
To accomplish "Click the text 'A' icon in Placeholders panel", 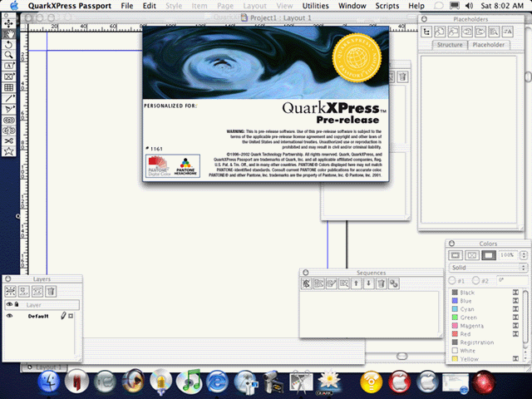I will pos(508,32).
